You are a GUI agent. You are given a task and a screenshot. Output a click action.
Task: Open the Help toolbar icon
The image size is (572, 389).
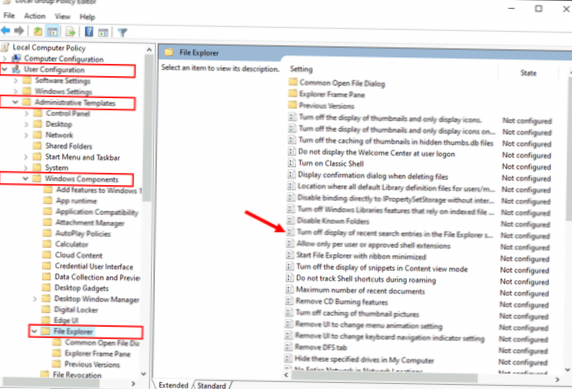(89, 32)
